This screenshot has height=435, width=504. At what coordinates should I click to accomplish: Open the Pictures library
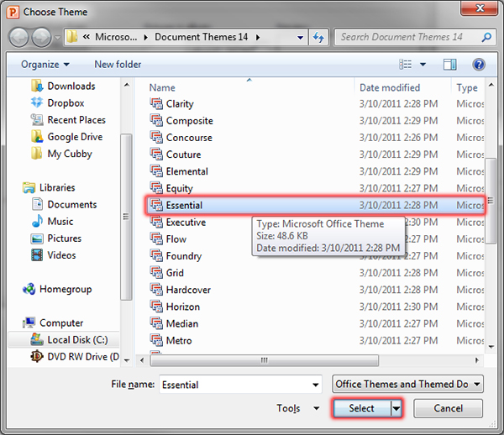[56, 238]
